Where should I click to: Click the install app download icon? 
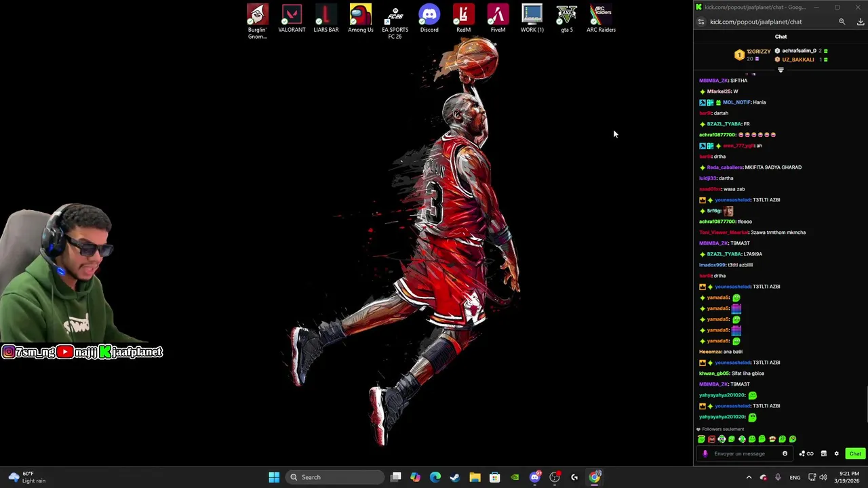861,22
